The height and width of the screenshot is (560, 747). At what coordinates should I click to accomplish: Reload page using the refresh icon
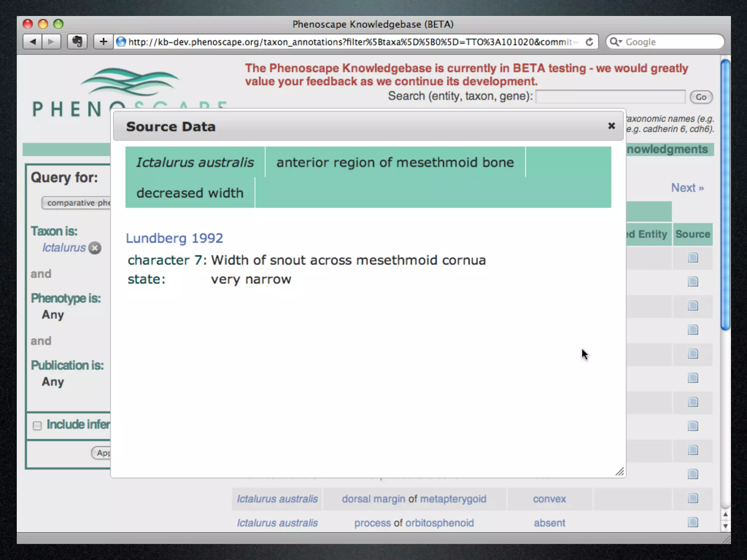[x=589, y=42]
